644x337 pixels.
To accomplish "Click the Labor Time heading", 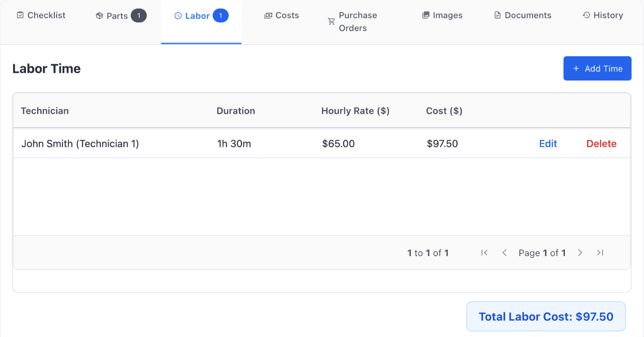I will pyautogui.click(x=46, y=69).
